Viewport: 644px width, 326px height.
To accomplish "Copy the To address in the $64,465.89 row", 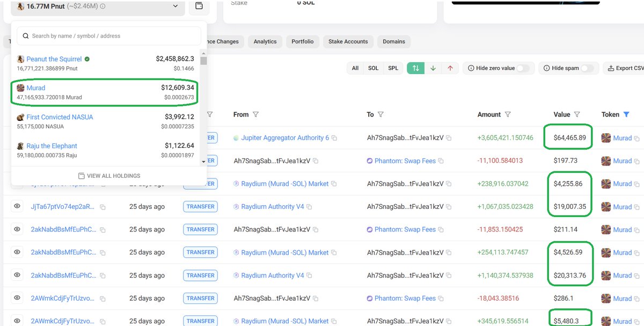I will click(449, 138).
